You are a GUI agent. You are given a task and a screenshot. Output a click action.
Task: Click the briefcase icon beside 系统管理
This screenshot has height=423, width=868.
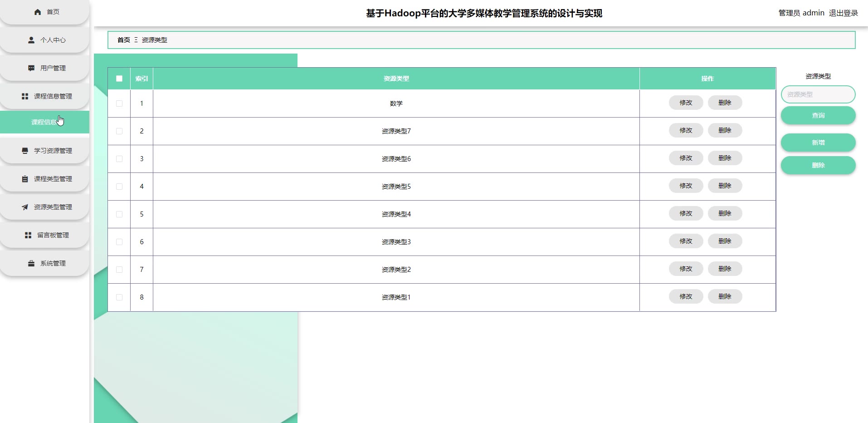coord(31,263)
